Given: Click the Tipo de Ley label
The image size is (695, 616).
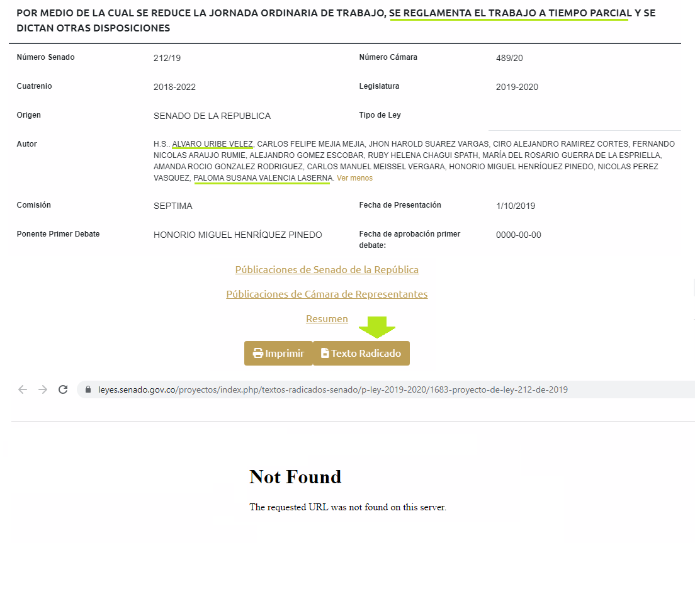Looking at the screenshot, I should pyautogui.click(x=380, y=115).
